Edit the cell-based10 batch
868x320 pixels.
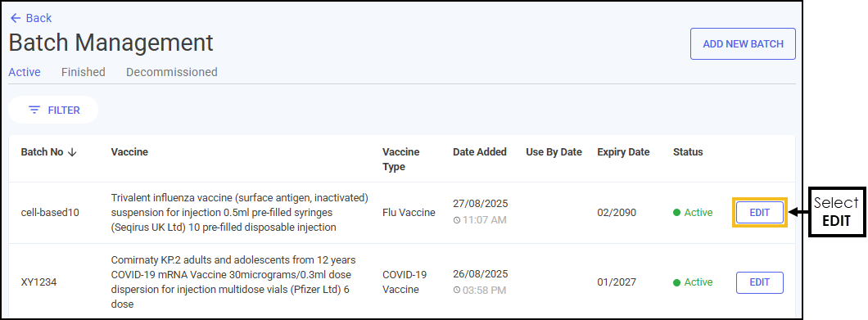760,213
